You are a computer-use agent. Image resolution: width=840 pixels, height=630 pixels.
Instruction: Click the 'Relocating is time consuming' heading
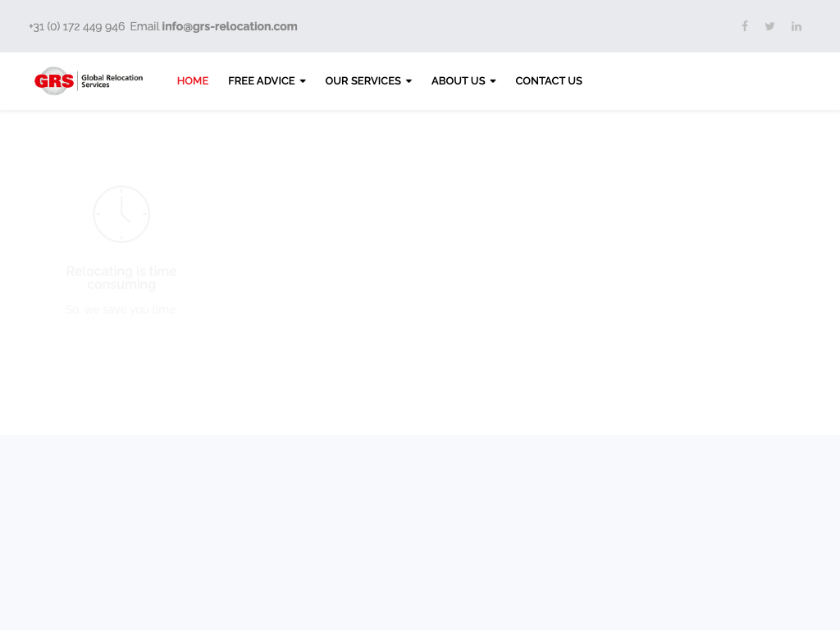point(121,277)
